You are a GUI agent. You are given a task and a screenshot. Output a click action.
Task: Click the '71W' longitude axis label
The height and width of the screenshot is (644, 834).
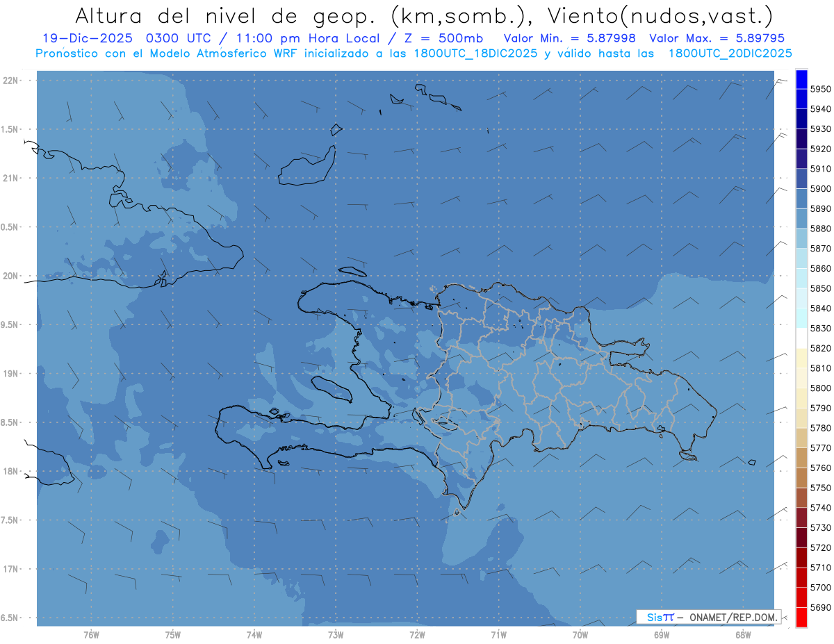[x=498, y=634]
